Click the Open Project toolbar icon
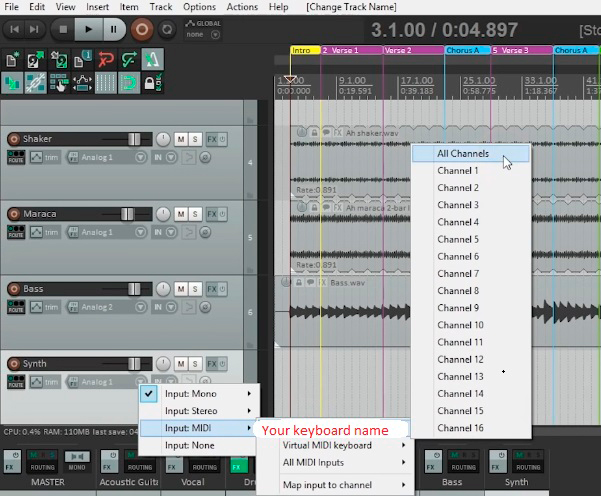The width and height of the screenshot is (601, 496). 36,60
